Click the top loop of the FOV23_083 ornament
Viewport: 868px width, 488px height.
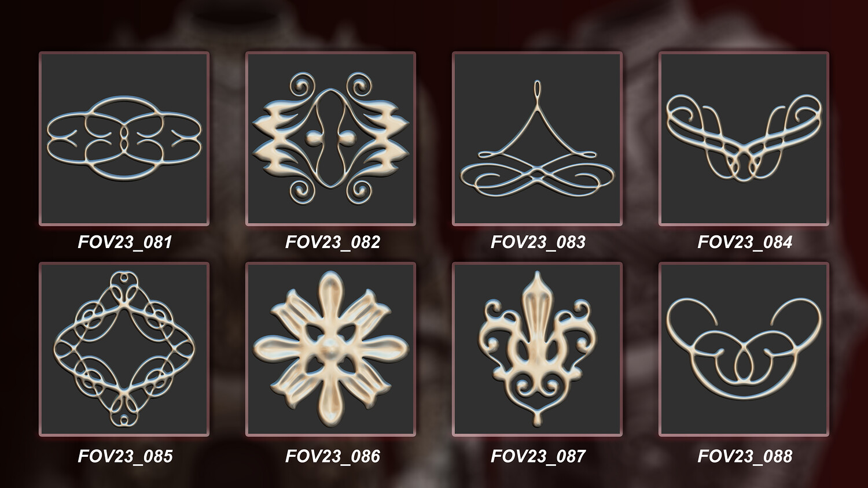tap(538, 91)
